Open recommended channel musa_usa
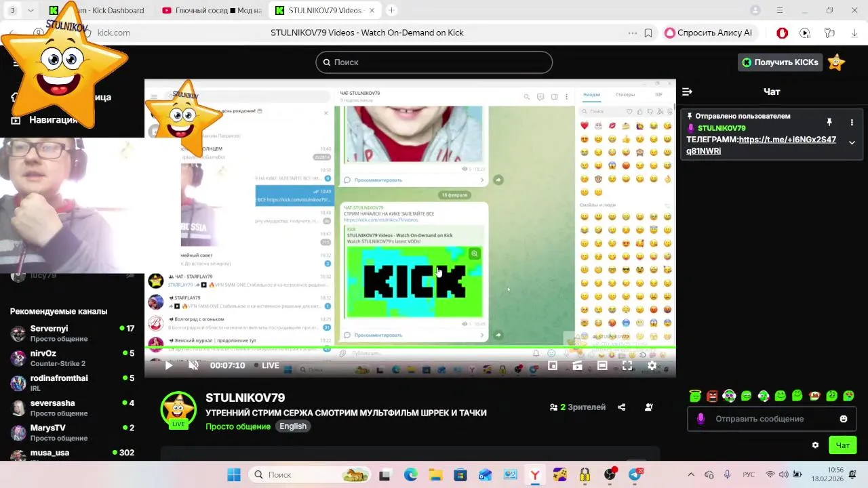868x488 pixels. click(72, 454)
